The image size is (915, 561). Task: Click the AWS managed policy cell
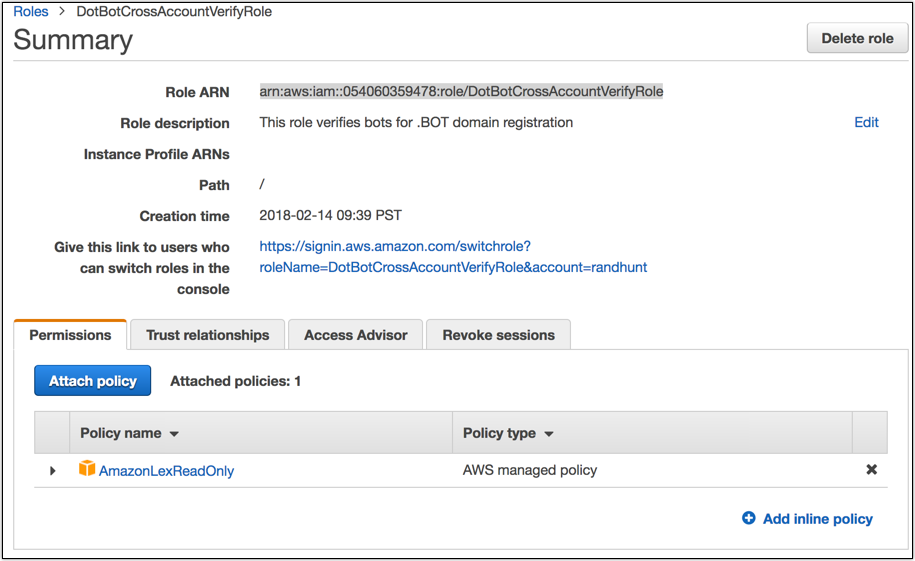[x=530, y=470]
